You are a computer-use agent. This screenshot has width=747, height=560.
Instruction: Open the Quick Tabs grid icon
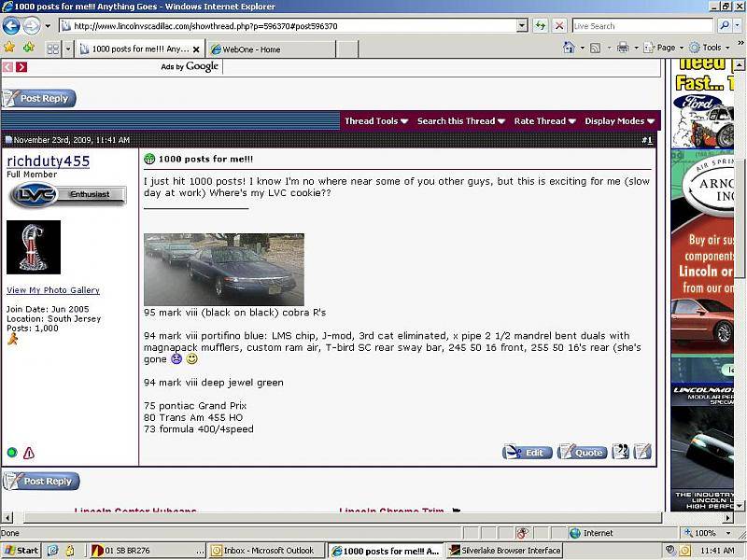click(x=53, y=49)
